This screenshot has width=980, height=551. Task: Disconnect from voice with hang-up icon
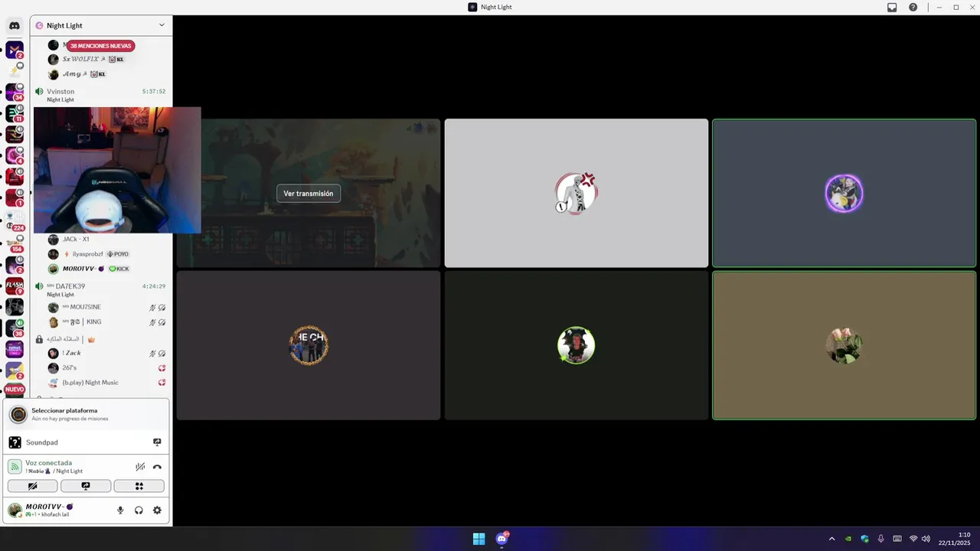pyautogui.click(x=157, y=467)
